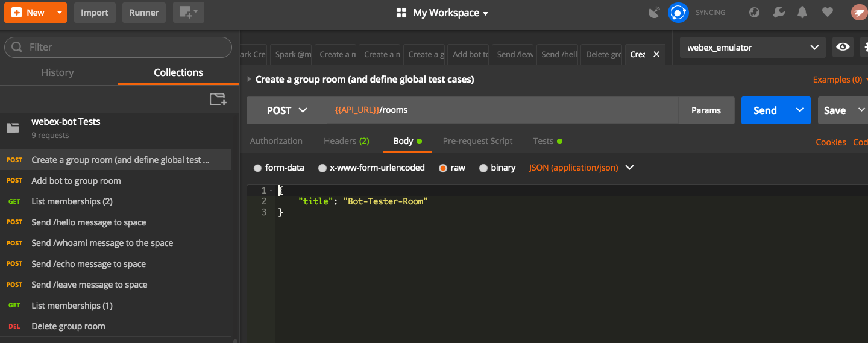
Task: Switch to the Send /leav request tab
Action: coord(514,54)
